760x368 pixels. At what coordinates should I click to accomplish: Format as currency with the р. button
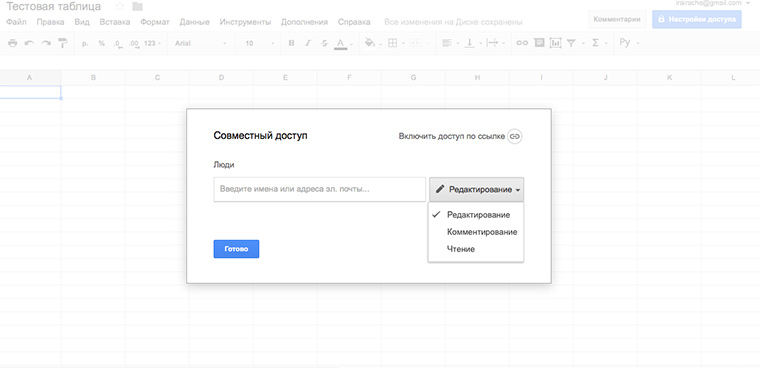click(85, 43)
